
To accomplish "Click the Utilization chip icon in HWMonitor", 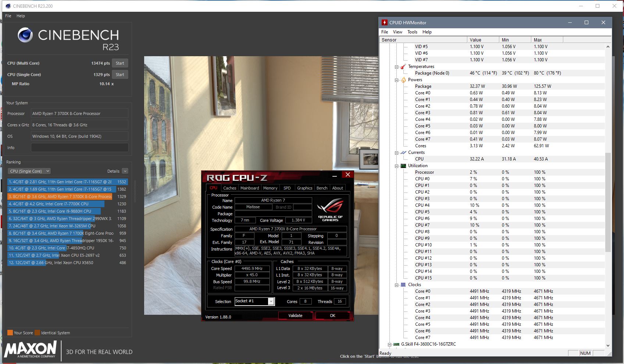I will (403, 166).
